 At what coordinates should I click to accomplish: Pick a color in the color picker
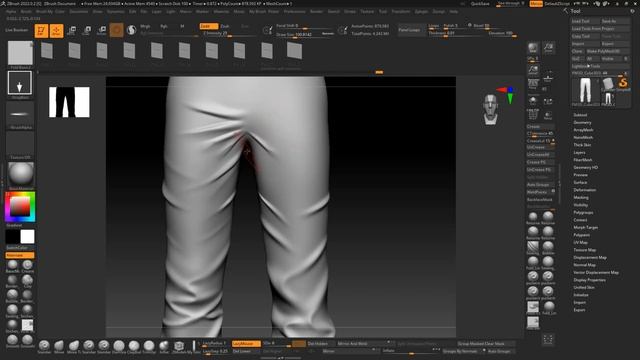click(20, 207)
